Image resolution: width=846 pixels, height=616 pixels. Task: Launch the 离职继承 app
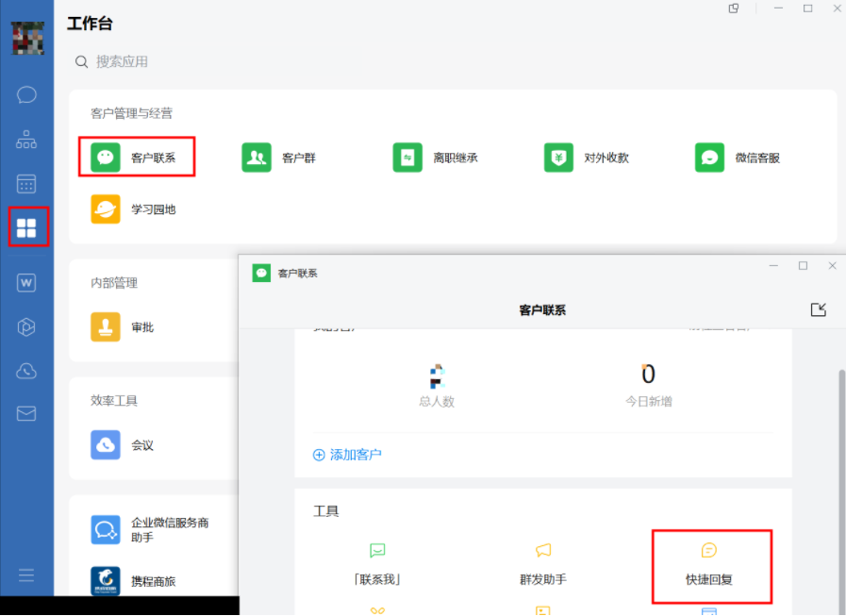pos(436,158)
